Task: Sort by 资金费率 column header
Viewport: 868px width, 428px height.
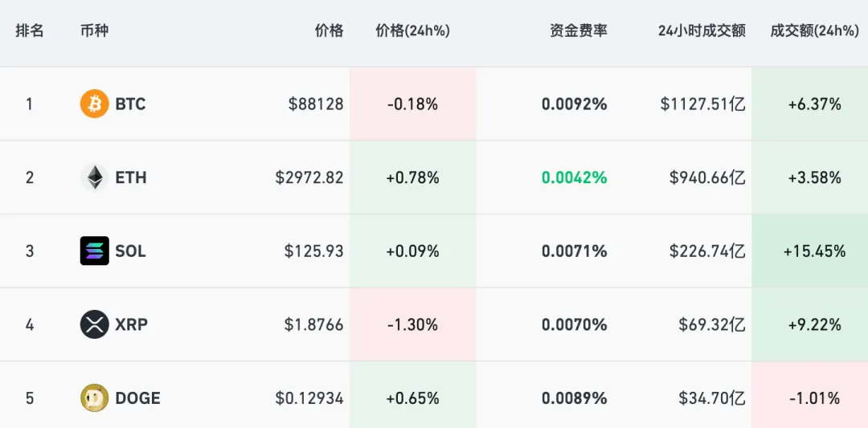Action: 579,31
